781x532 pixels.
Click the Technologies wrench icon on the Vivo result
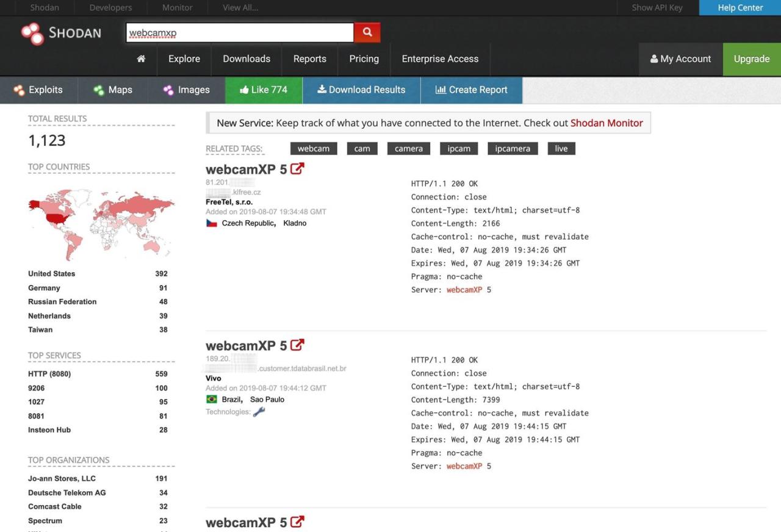[x=259, y=412]
